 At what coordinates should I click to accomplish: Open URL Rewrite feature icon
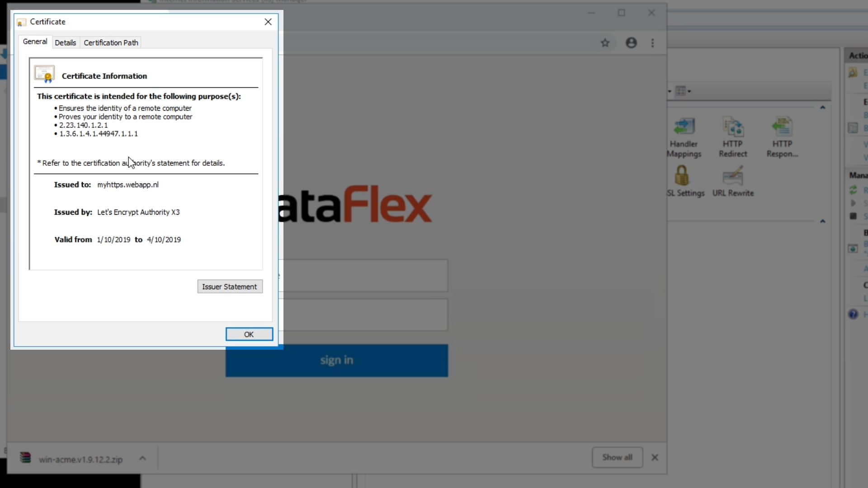pyautogui.click(x=733, y=176)
